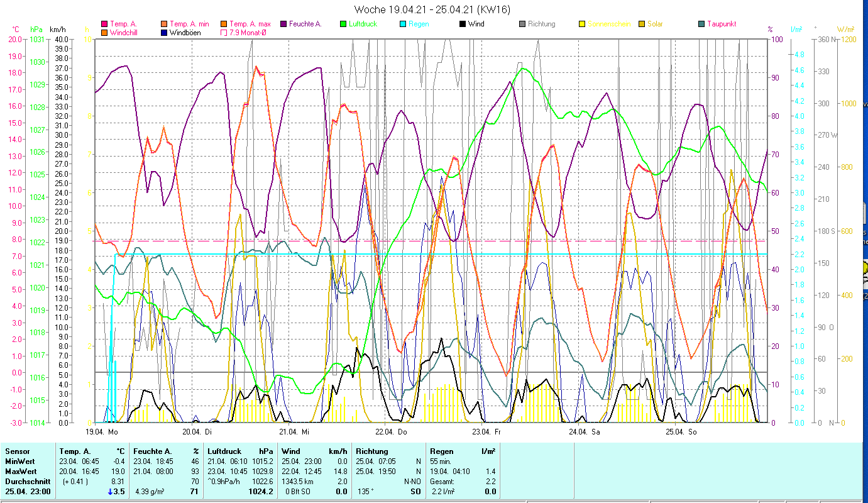Click the 23.04. Fr date axis label
The image size is (868, 503).
[x=486, y=432]
